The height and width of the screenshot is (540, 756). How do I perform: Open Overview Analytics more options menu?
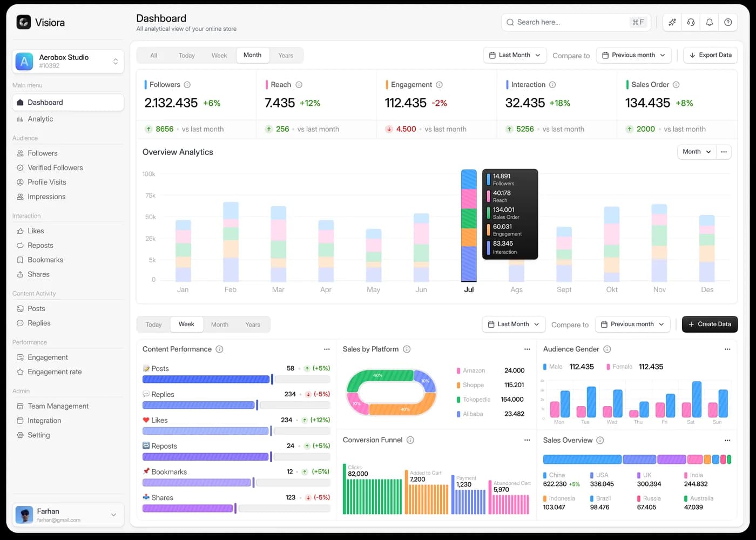(724, 152)
